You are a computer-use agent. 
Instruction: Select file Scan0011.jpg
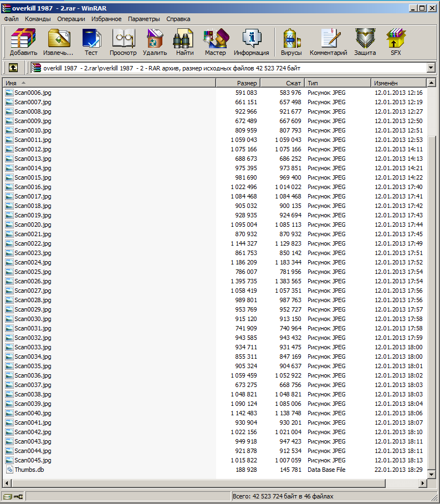tap(33, 140)
